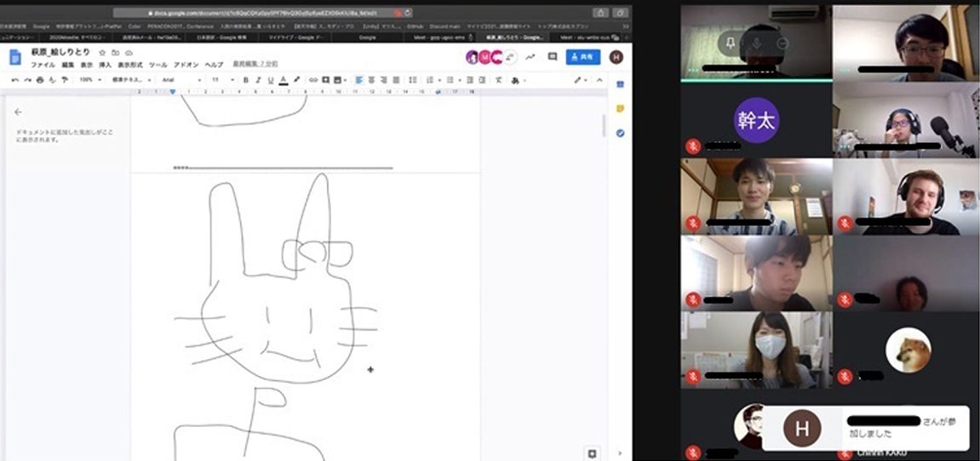The width and height of the screenshot is (980, 461).
Task: Click the blue left indent ruler marker
Action: click(x=173, y=92)
